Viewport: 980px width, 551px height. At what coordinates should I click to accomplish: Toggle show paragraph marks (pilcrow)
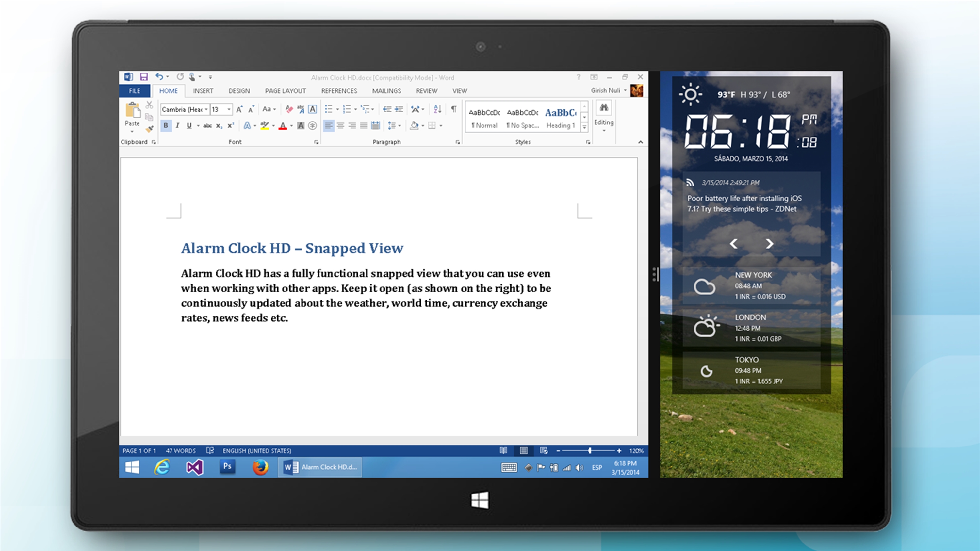point(453,109)
